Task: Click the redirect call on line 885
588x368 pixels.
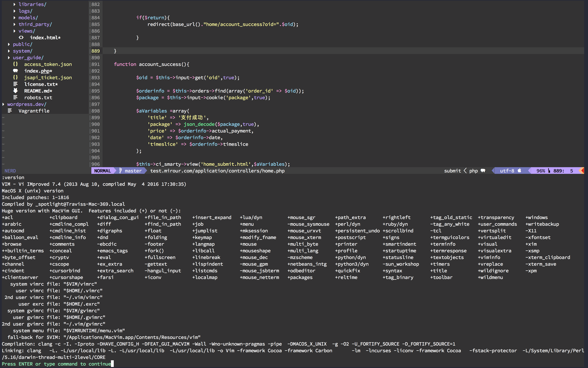Action: coord(159,24)
